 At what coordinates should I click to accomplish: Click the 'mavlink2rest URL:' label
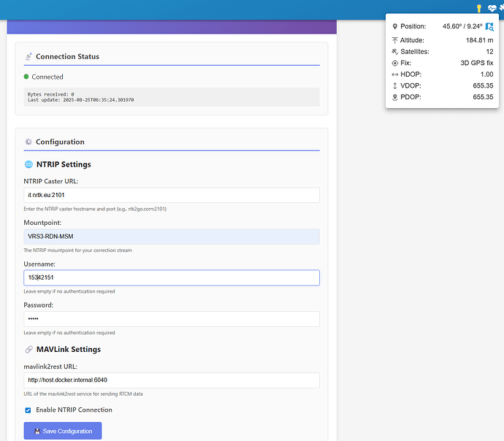point(50,367)
